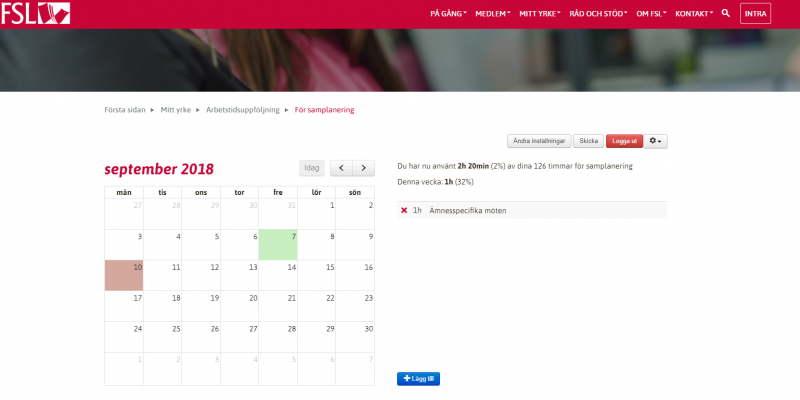
Task: Open the search magnifier icon
Action: coord(726,13)
